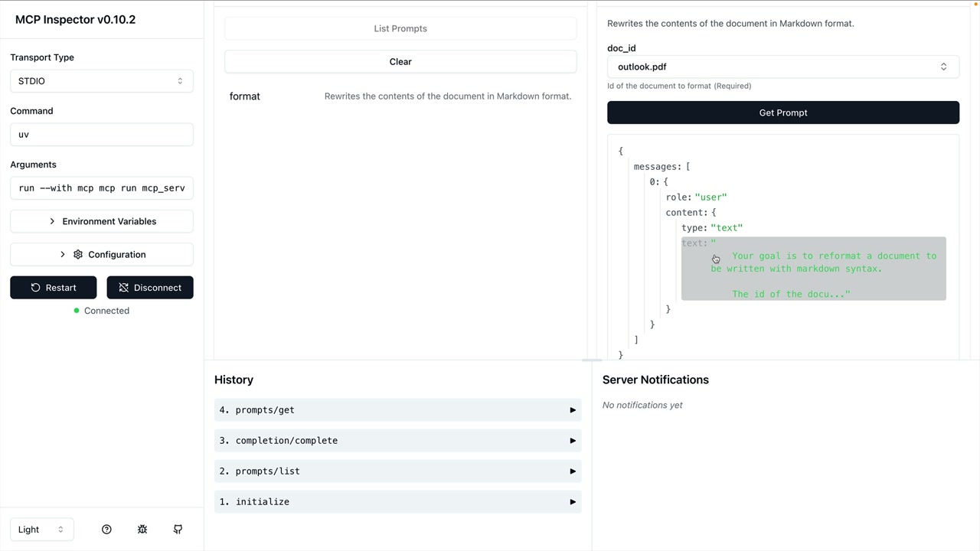This screenshot has height=551, width=980.
Task: Open the Transport Type STDIO dropdown
Action: (x=101, y=81)
